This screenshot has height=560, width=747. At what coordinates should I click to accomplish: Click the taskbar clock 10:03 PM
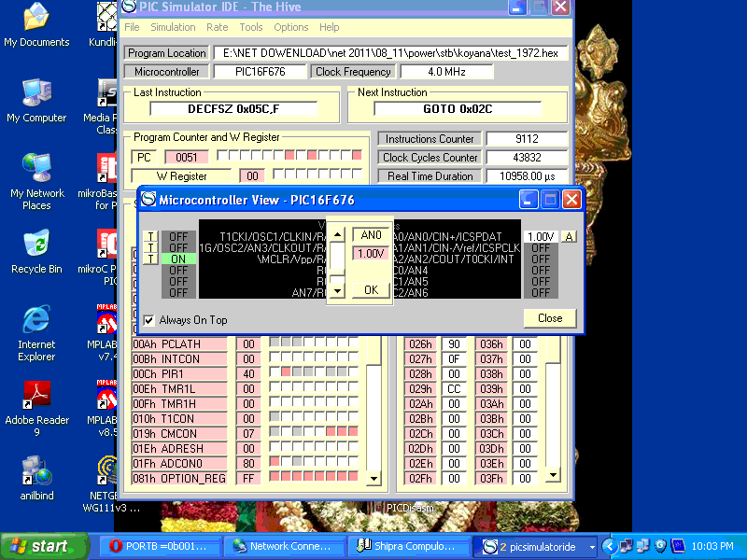[712, 546]
